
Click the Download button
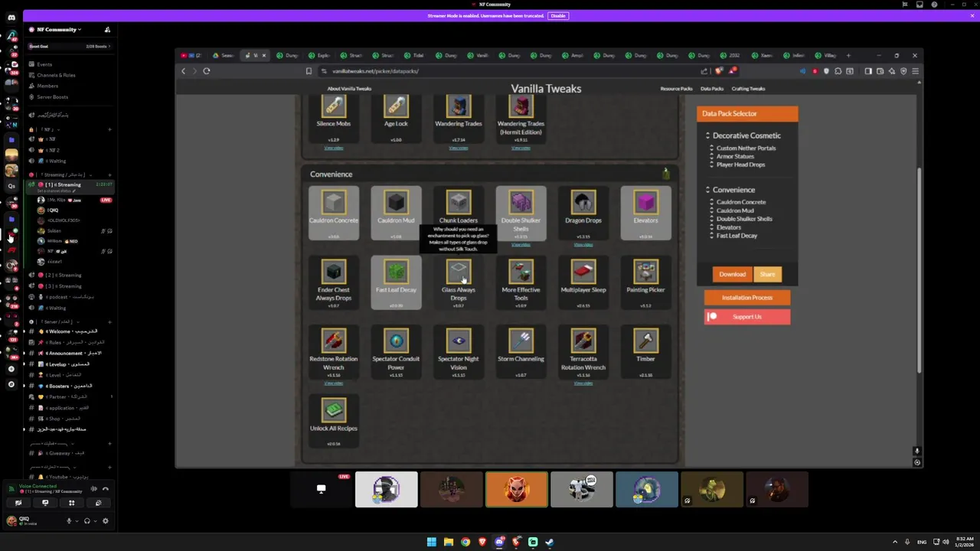(733, 274)
